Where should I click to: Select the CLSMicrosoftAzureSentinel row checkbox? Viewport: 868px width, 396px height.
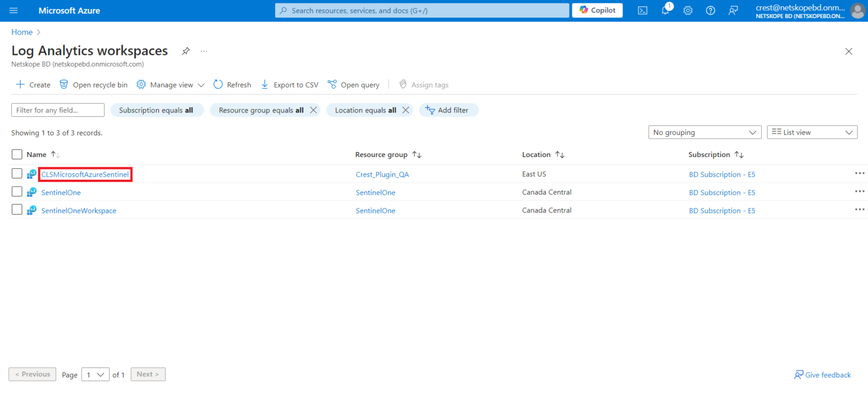tap(16, 173)
